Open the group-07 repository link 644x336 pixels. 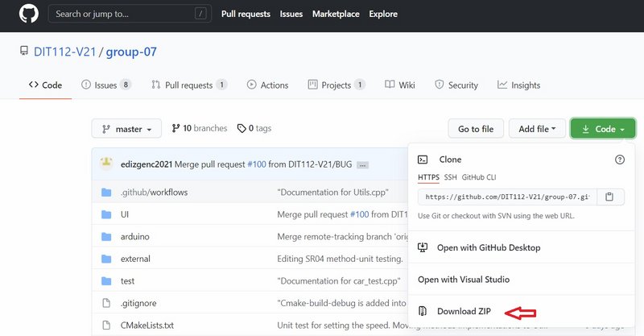point(131,52)
